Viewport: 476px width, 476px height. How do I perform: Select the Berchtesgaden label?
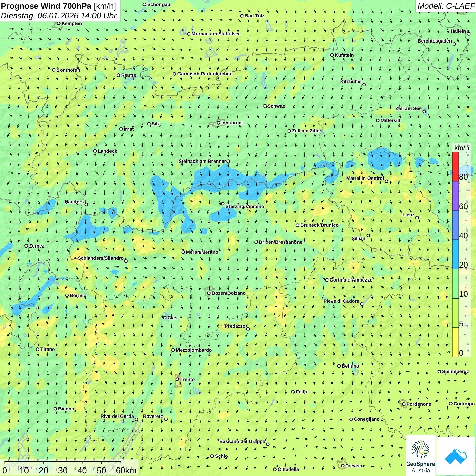tap(435, 41)
